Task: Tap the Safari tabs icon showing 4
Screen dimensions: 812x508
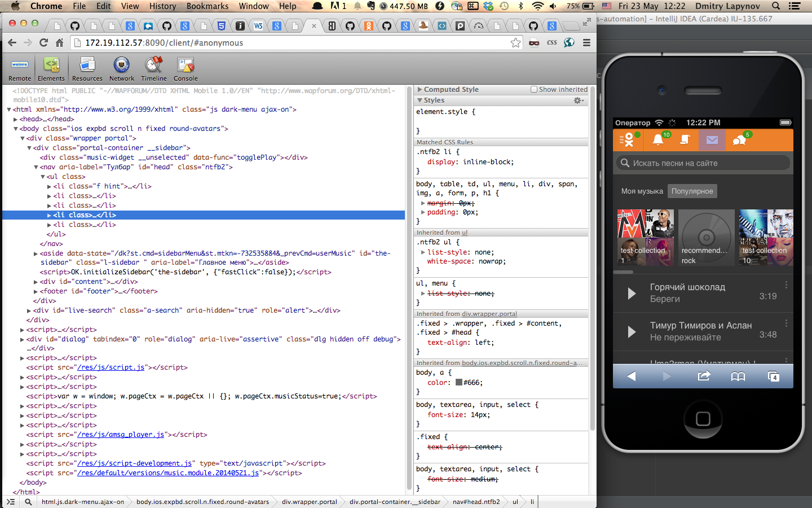Action: [774, 376]
